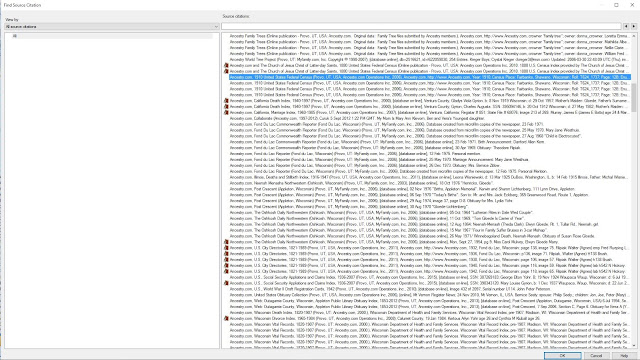Click the scrollbar up arrow of citations list

[633, 36]
